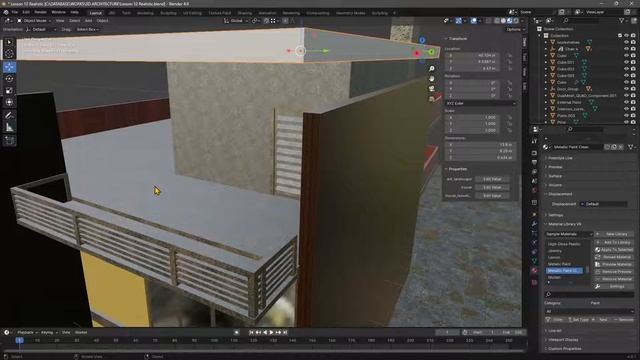Disable render for DualMesh_QUAD_Component.001 camera icon
Screen dimensions: 640x360
(633, 96)
